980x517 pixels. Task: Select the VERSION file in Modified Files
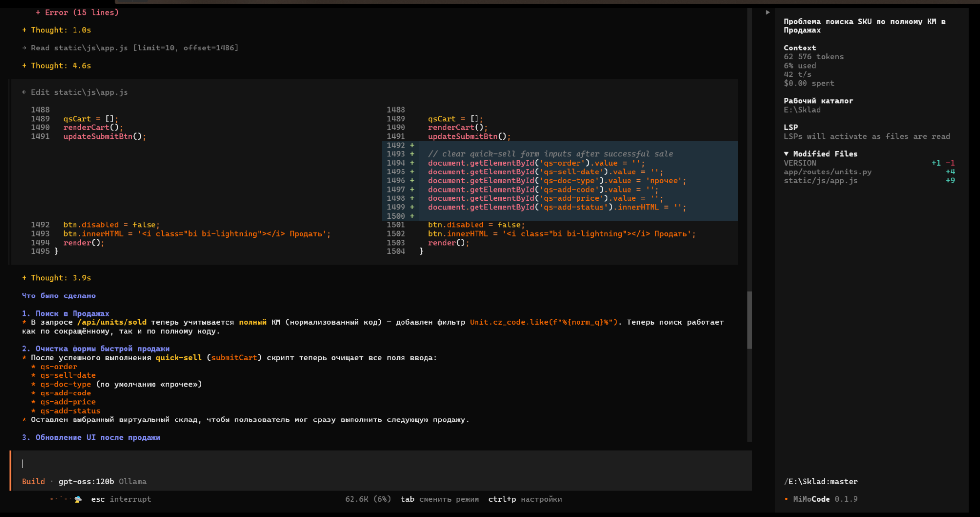tap(800, 163)
